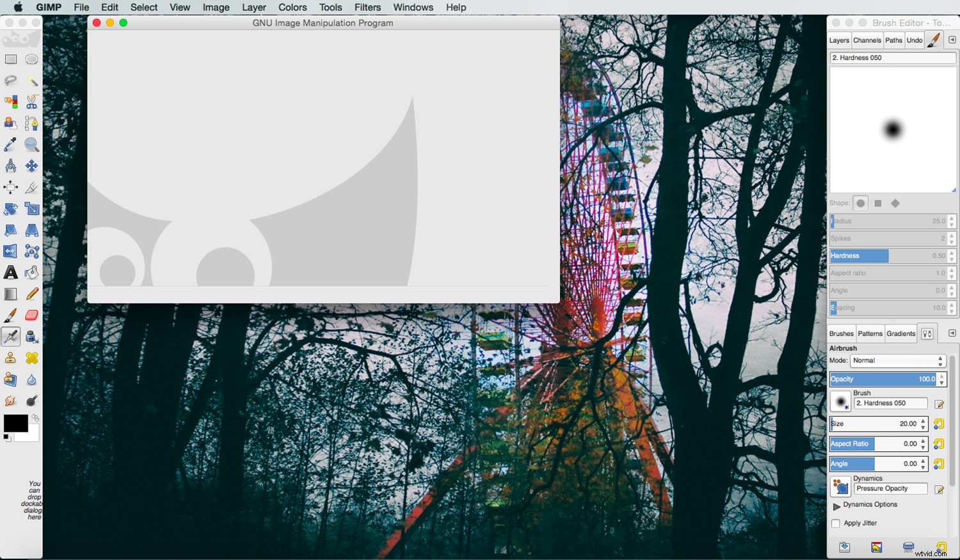Select the Move tool in the toolbox
The height and width of the screenshot is (560, 960).
click(x=31, y=166)
